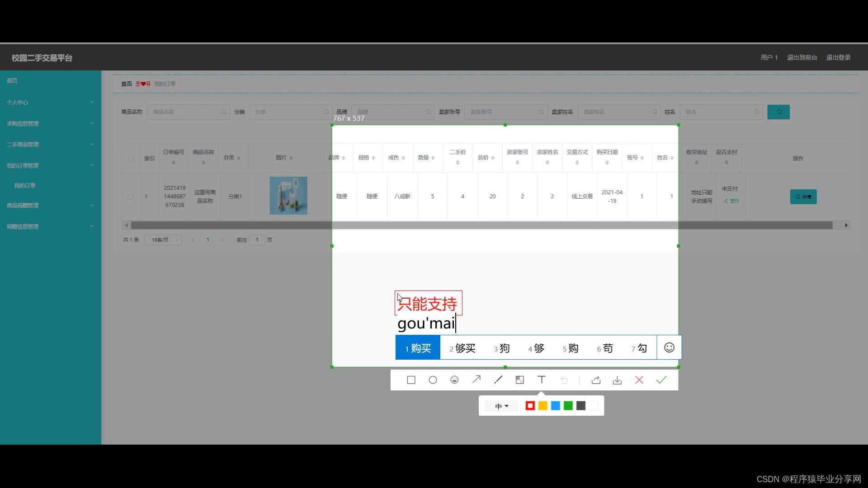Choose IME candidate 购买
Screen dimensions: 868x488
tap(418, 348)
